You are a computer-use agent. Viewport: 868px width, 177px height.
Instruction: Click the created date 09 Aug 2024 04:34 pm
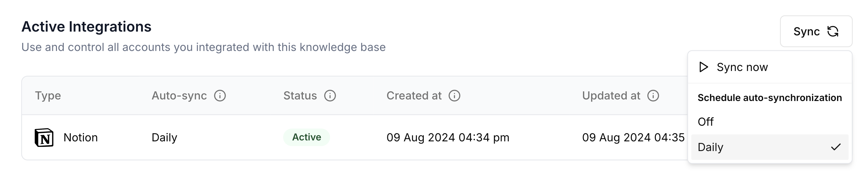coord(448,137)
